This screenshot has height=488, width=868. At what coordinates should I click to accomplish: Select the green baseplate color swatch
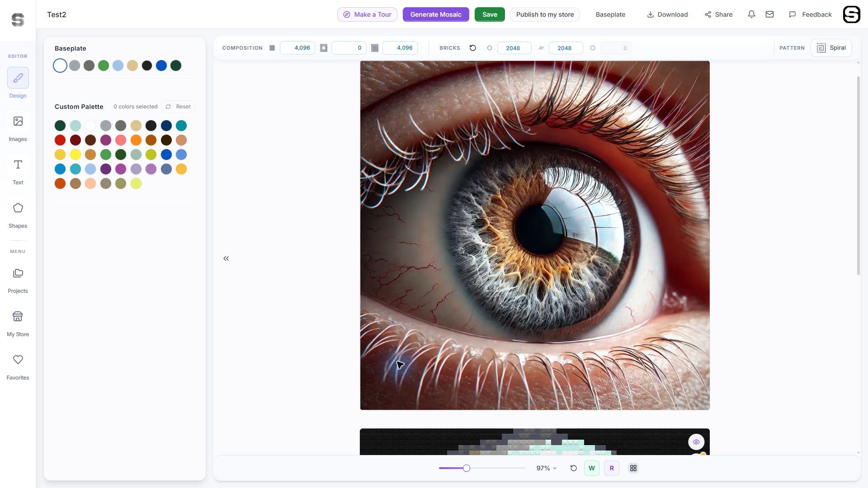tap(104, 66)
